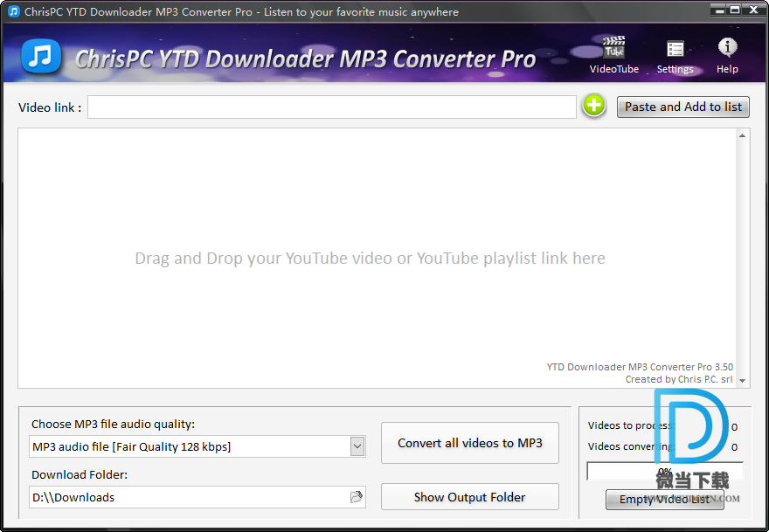The width and height of the screenshot is (769, 532).
Task: Click the 0% conversion progress bar
Action: (664, 471)
